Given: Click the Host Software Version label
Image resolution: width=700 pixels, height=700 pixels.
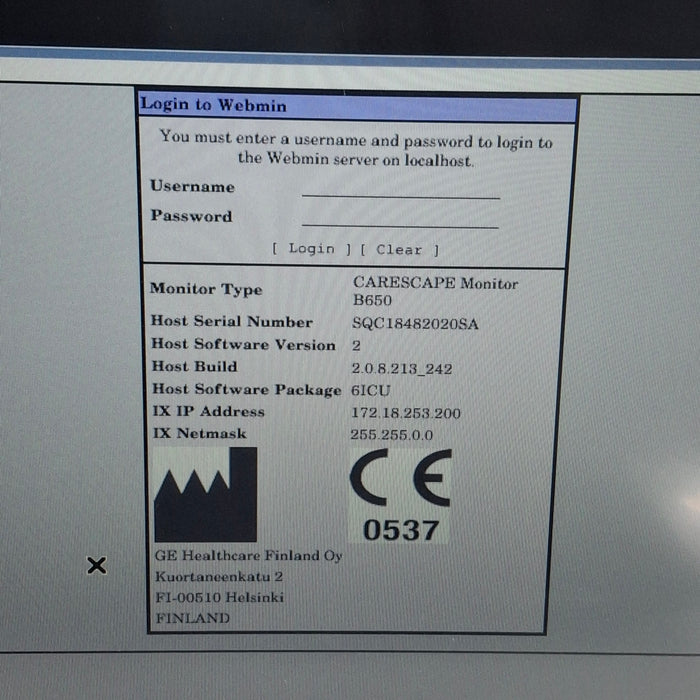Looking at the screenshot, I should [x=243, y=345].
